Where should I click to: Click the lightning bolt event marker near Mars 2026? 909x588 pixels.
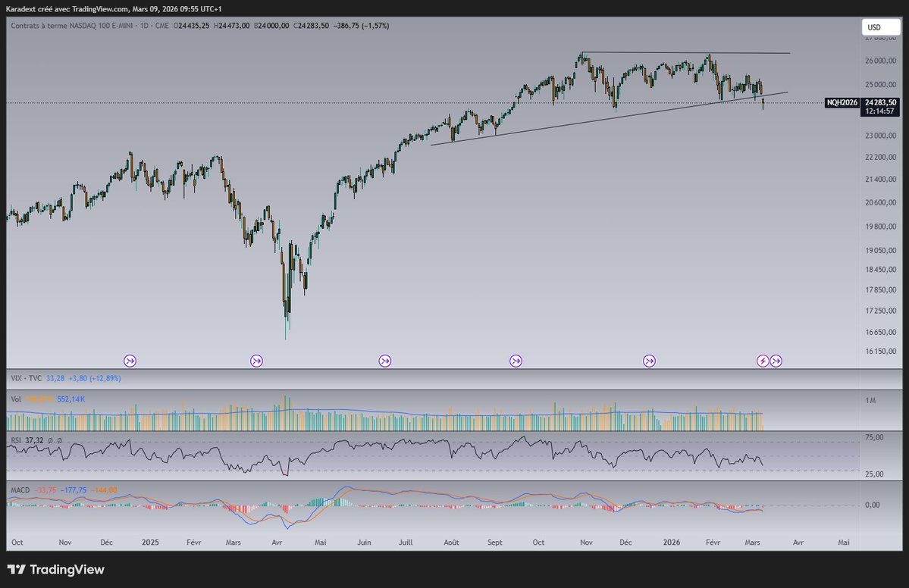763,361
